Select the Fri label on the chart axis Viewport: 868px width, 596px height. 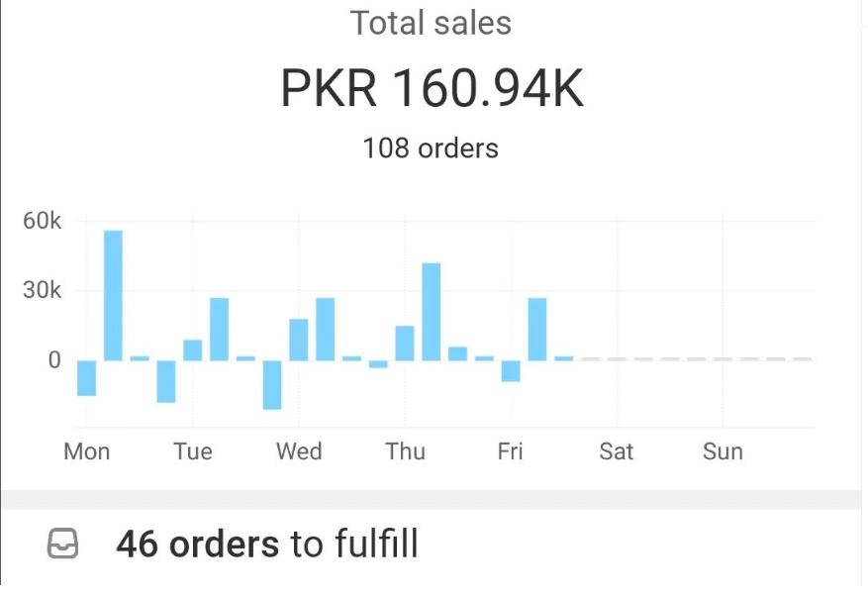510,451
